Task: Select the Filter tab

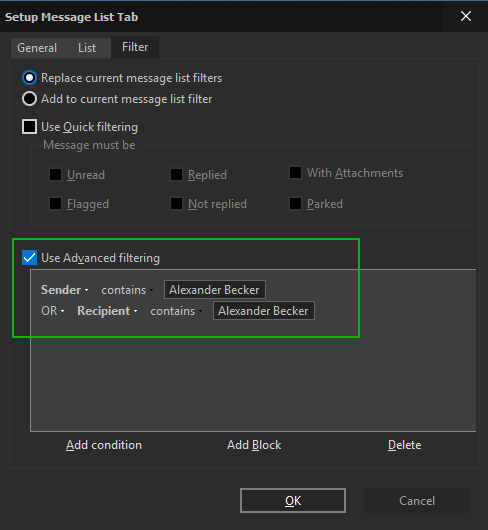Action: pyautogui.click(x=135, y=47)
